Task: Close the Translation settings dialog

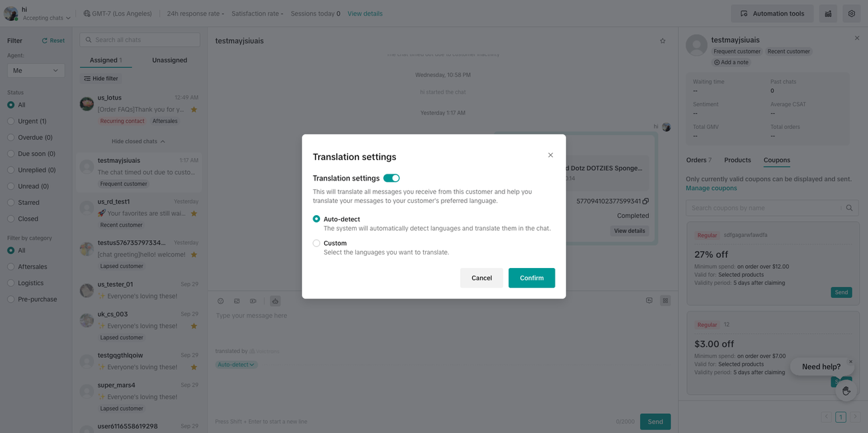Action: [x=550, y=155]
